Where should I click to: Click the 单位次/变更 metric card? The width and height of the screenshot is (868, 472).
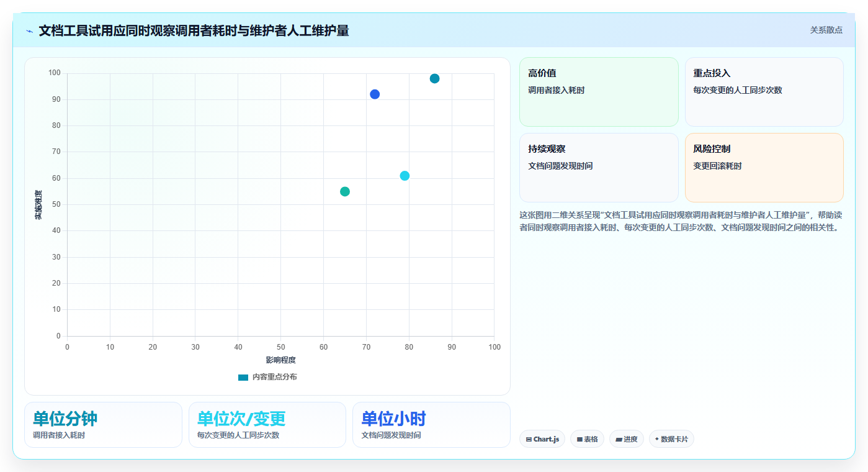coord(267,425)
